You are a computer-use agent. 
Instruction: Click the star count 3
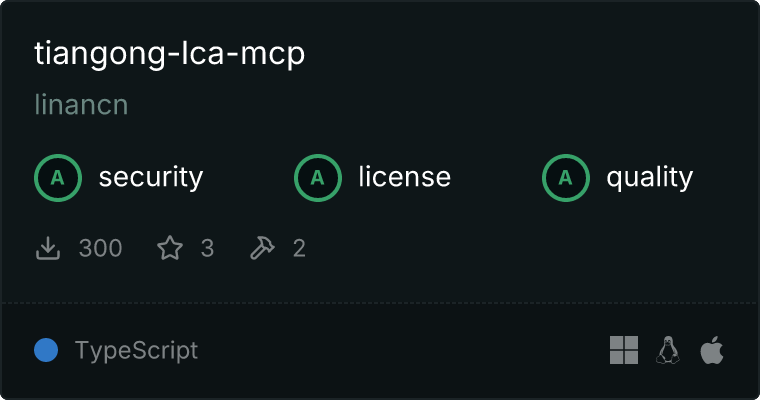click(207, 248)
